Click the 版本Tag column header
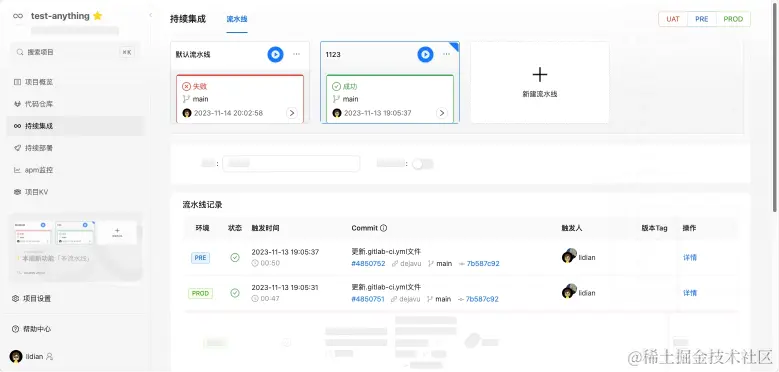Screen dimensions: 779x372 coord(654,228)
